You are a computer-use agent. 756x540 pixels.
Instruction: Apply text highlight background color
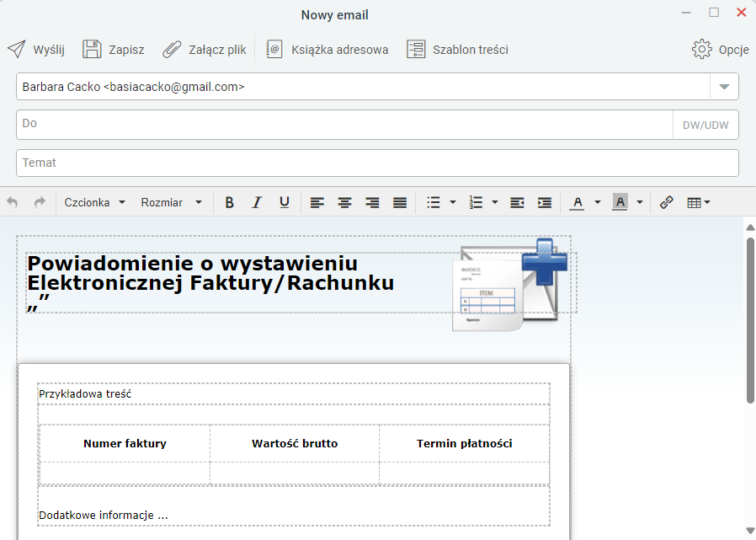[x=620, y=202]
